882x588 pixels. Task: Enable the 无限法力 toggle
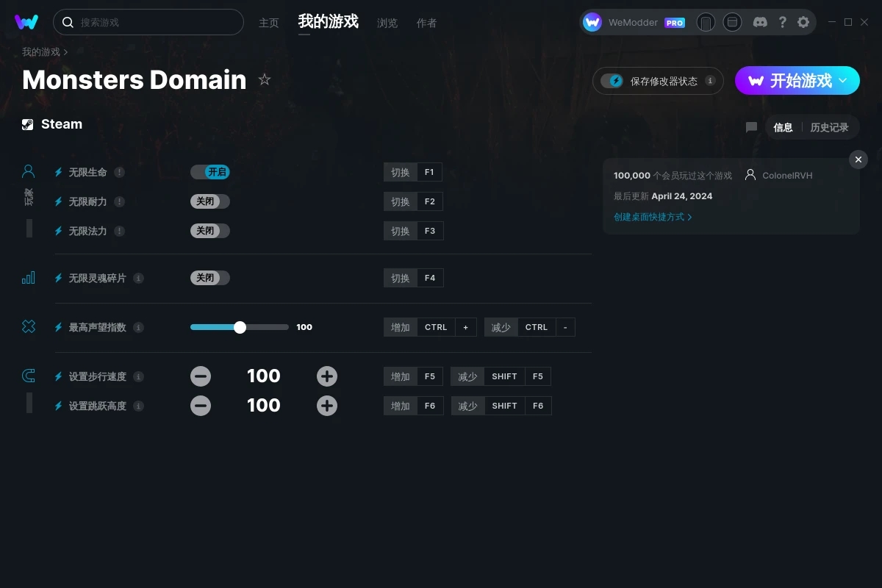pos(210,231)
